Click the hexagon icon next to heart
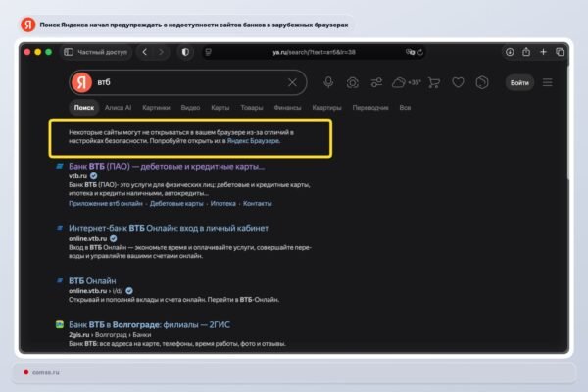The image size is (588, 392). click(482, 82)
